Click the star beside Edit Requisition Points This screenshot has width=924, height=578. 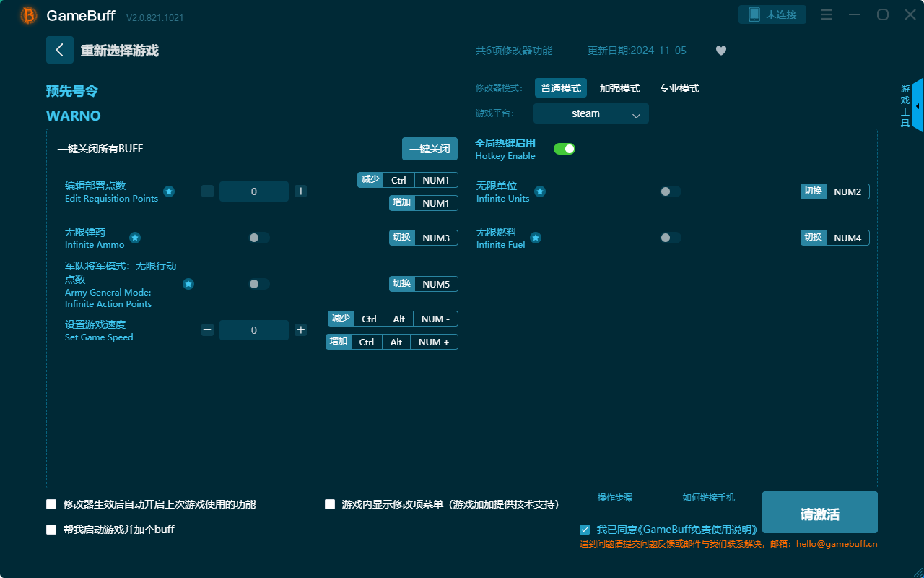(x=168, y=191)
